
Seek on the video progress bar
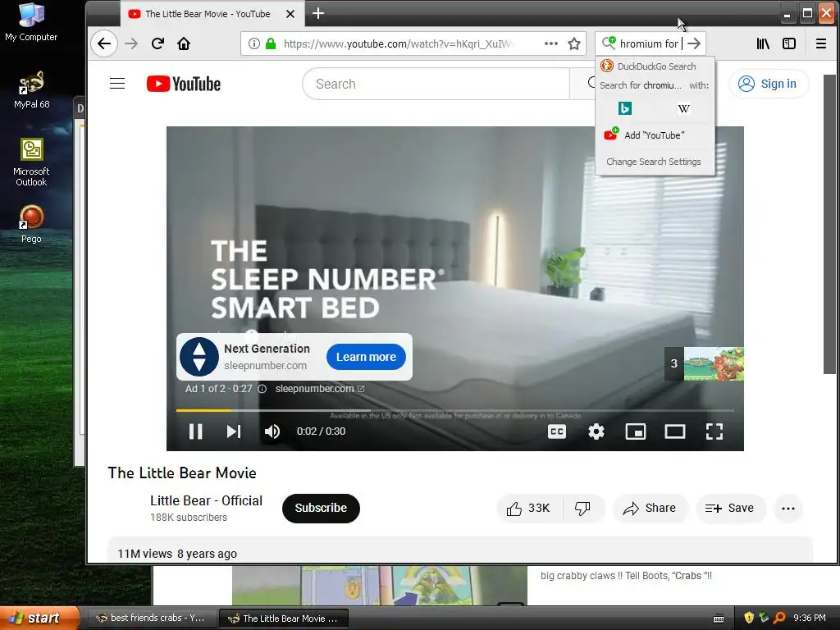454,410
